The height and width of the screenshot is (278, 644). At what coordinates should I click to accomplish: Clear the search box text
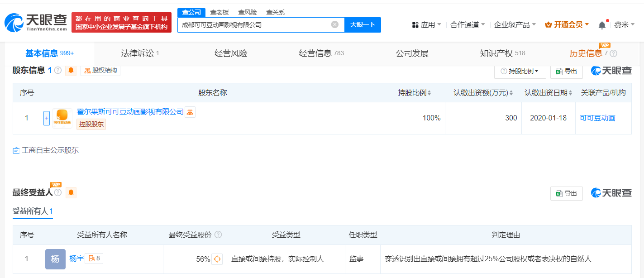[335, 24]
